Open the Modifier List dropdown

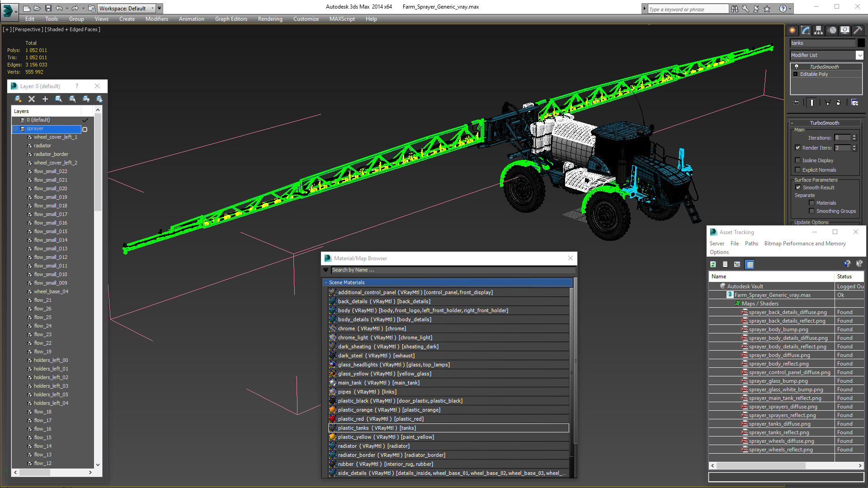click(x=860, y=55)
